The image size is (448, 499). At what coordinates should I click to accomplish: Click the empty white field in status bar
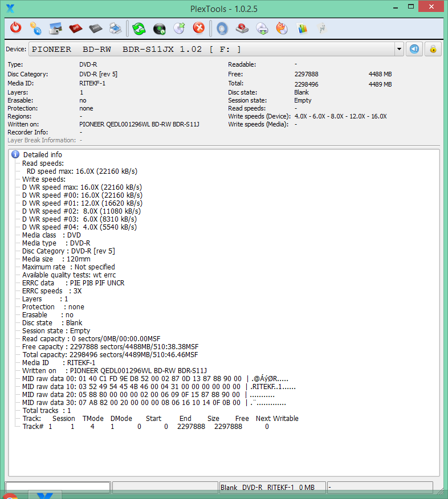coord(58,487)
